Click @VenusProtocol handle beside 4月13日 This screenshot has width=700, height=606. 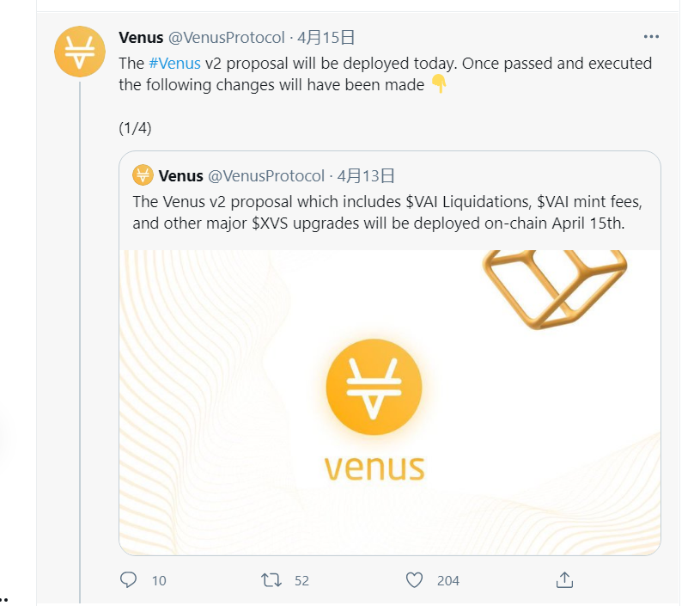266,176
